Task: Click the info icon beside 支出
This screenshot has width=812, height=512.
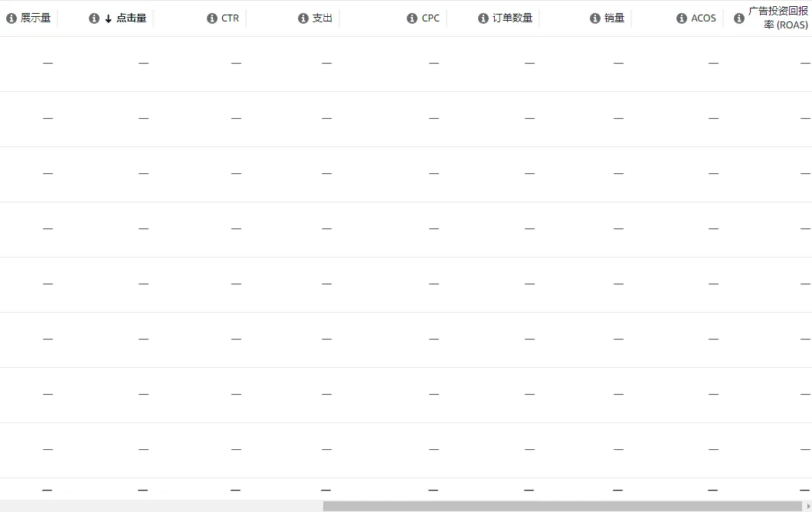Action: click(303, 18)
